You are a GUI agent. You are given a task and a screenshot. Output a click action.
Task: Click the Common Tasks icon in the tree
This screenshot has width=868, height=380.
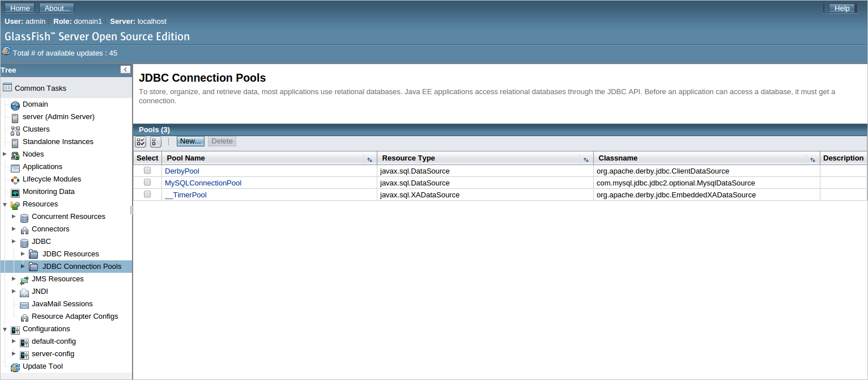pos(7,88)
